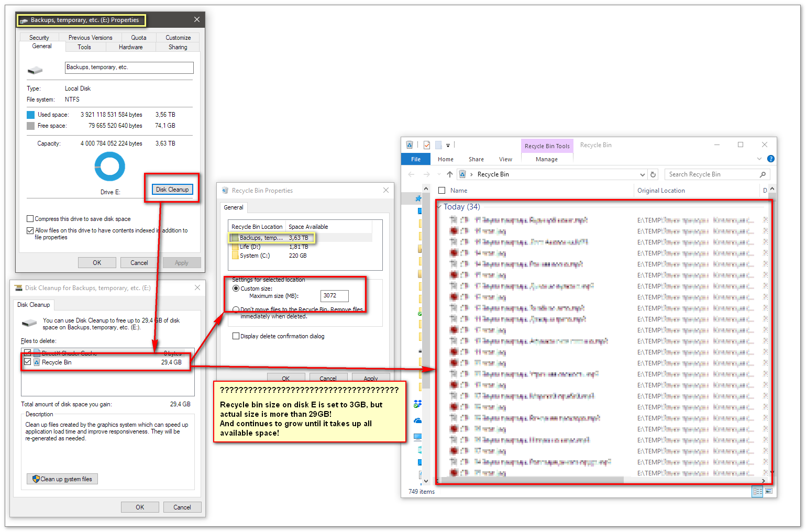Collapse the Today (34) group
Image resolution: width=806 pixels, height=532 pixels.
(439, 207)
